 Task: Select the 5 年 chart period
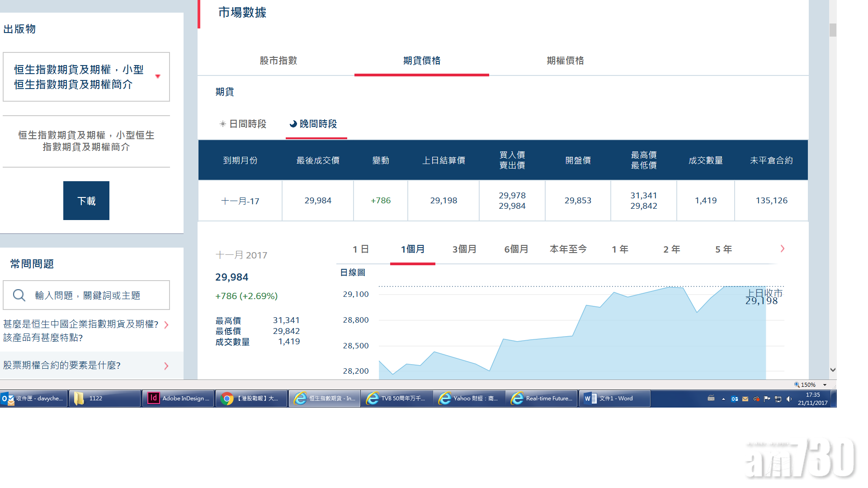723,249
